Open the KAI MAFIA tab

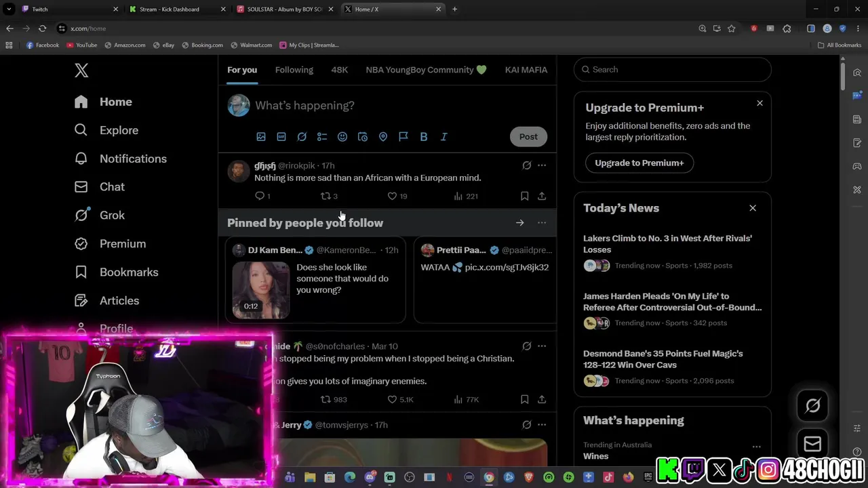pos(526,70)
